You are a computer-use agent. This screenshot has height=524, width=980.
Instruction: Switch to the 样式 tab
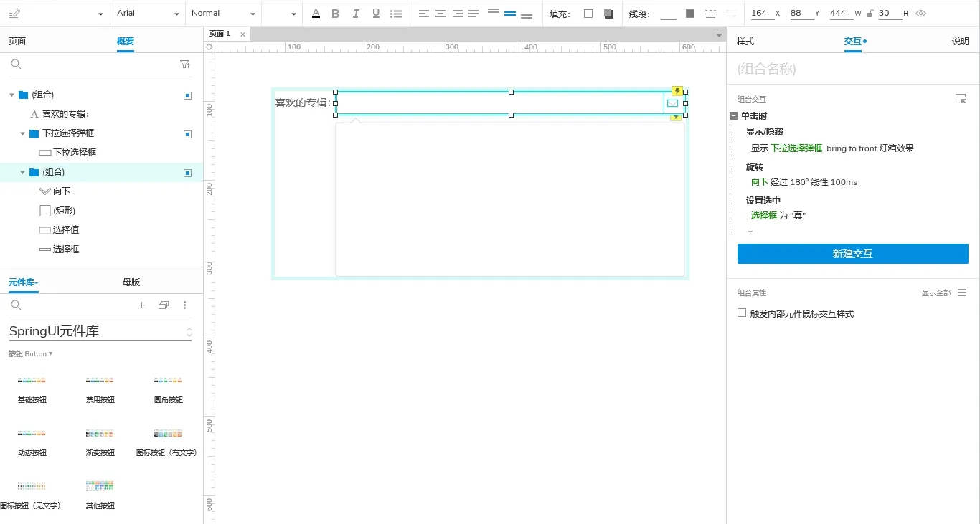click(745, 42)
